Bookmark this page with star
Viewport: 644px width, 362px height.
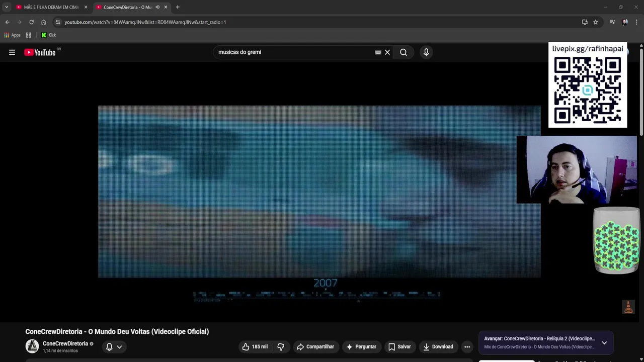pyautogui.click(x=596, y=22)
